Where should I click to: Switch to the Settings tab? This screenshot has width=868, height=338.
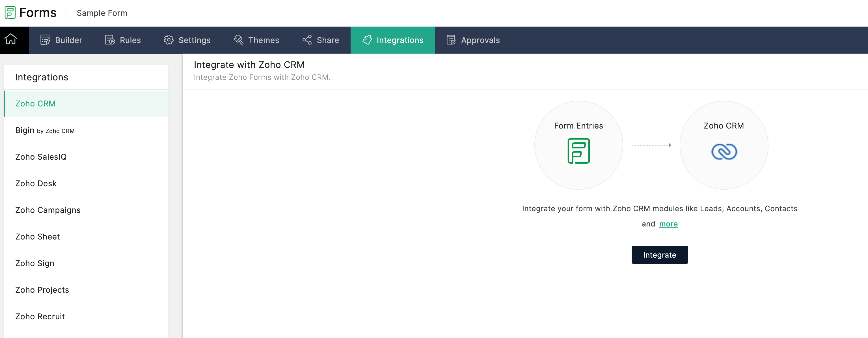click(x=187, y=40)
